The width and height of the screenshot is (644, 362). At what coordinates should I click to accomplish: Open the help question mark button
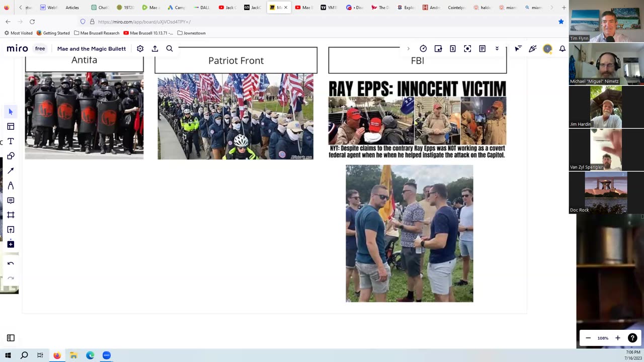(632, 338)
